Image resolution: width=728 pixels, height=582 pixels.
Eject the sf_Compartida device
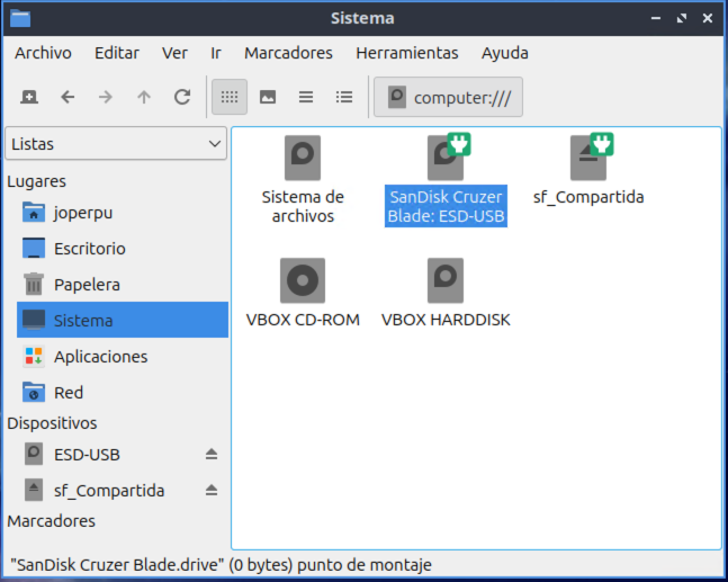(212, 490)
